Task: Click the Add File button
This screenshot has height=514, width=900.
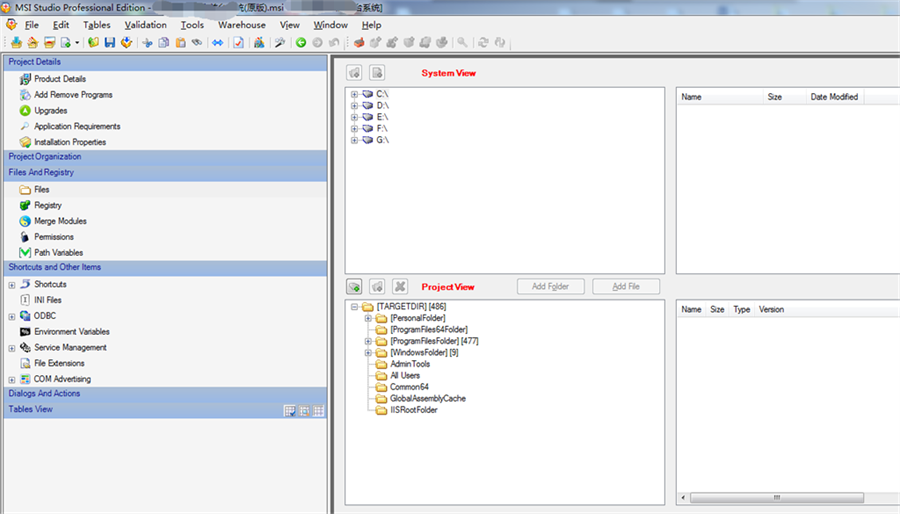Action: [626, 287]
